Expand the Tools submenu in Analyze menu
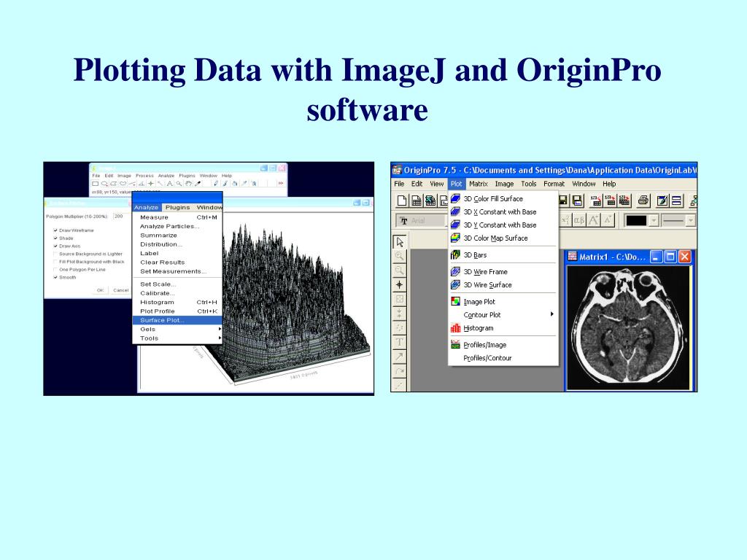 pos(177,338)
